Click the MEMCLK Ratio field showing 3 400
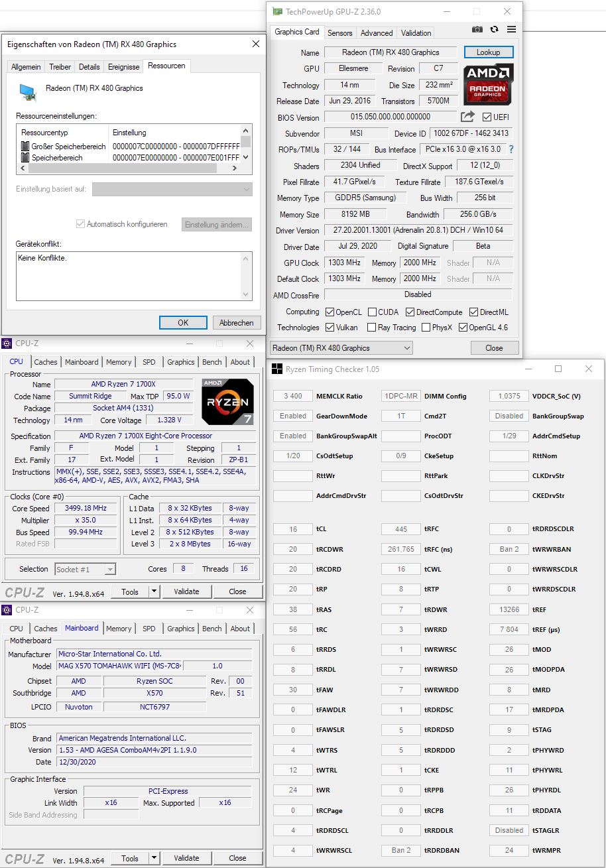This screenshot has width=606, height=868. [292, 396]
